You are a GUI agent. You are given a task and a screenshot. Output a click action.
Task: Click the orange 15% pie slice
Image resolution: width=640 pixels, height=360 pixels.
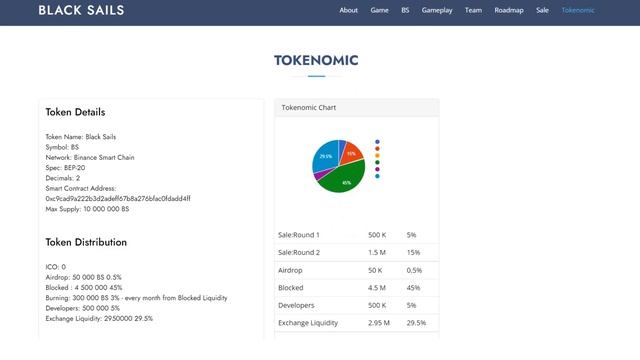tap(352, 153)
